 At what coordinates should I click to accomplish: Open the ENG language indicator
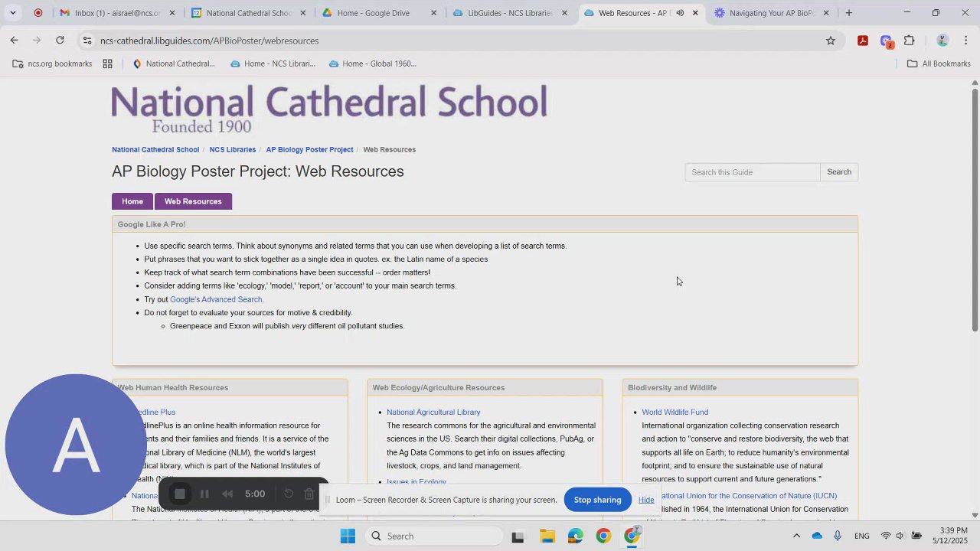point(861,536)
